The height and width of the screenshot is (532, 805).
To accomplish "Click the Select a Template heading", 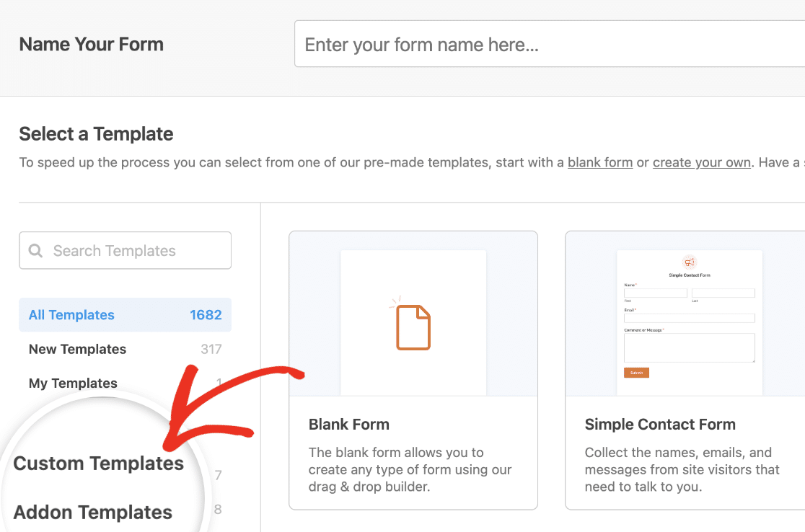I will tap(97, 134).
